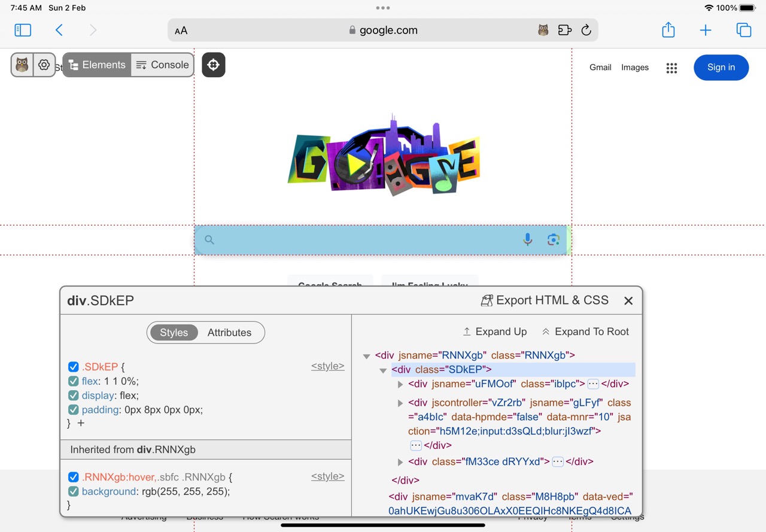Screen dimensions: 766x532
Task: Click ellipsis under the jscontroller div
Action: click(x=416, y=445)
